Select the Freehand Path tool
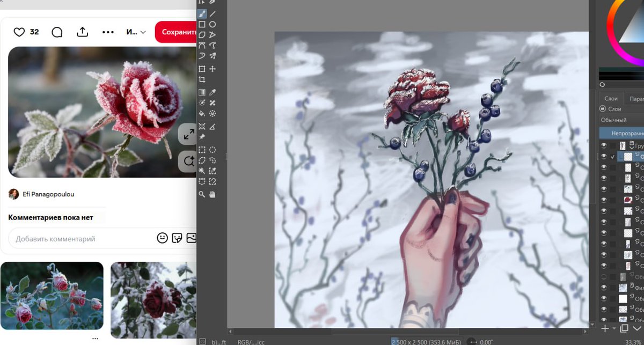The image size is (644, 345). (x=213, y=45)
